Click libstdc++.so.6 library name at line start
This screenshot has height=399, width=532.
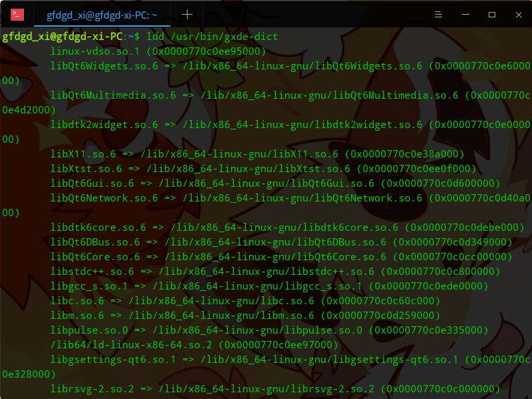(92, 272)
